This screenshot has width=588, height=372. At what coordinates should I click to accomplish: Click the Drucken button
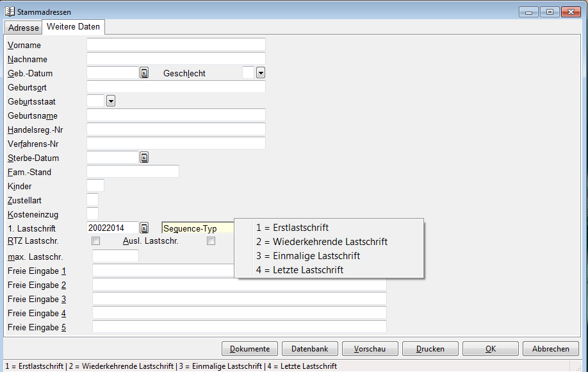pyautogui.click(x=430, y=349)
